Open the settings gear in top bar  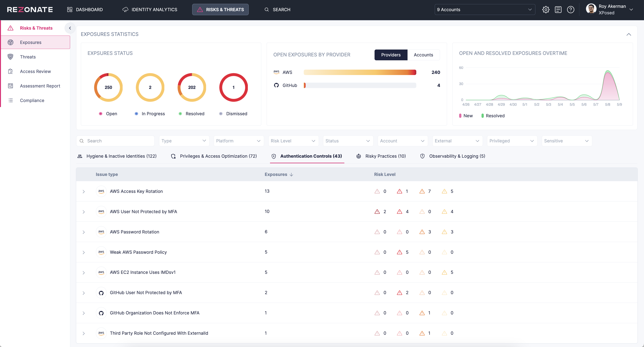(546, 9)
